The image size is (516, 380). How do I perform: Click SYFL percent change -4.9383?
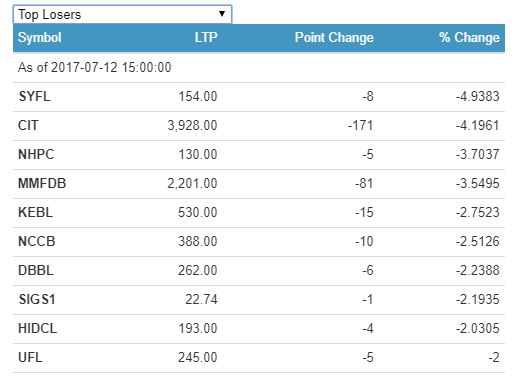point(478,97)
